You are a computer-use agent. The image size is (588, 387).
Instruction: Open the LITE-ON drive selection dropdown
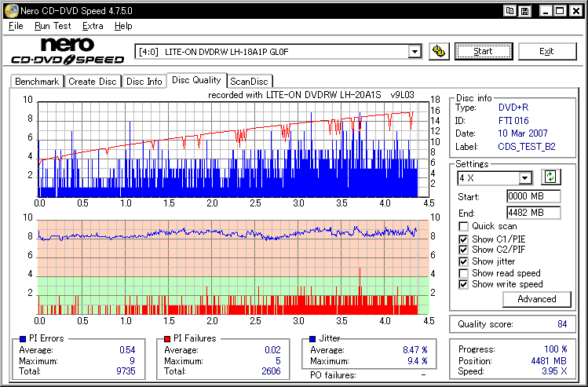415,52
